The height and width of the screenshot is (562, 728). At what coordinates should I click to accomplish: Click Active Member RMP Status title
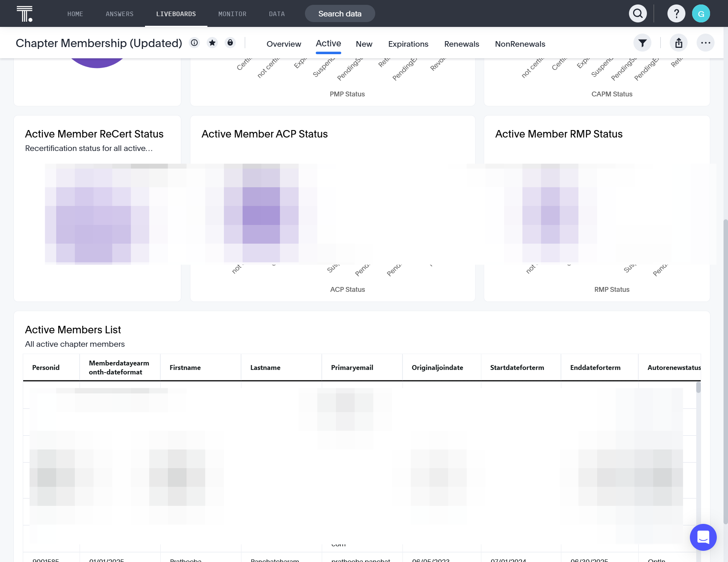[x=559, y=134]
